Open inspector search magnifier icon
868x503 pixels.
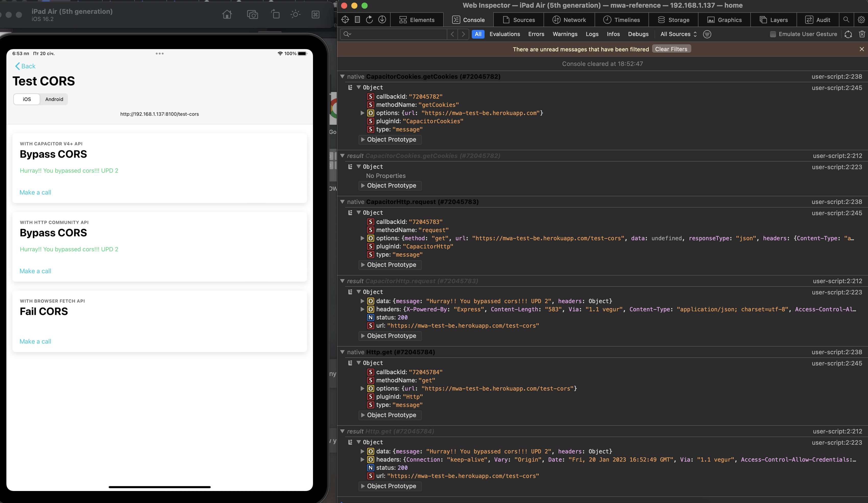[846, 20]
